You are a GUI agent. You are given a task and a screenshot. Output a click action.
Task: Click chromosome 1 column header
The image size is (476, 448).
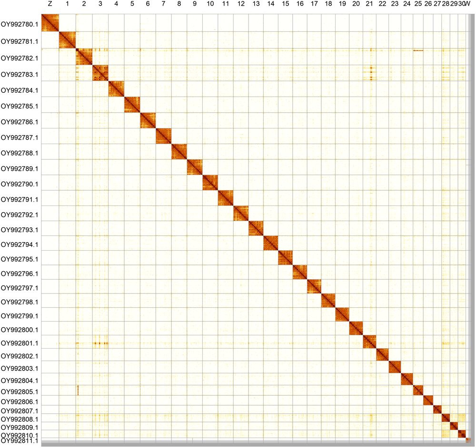click(67, 5)
